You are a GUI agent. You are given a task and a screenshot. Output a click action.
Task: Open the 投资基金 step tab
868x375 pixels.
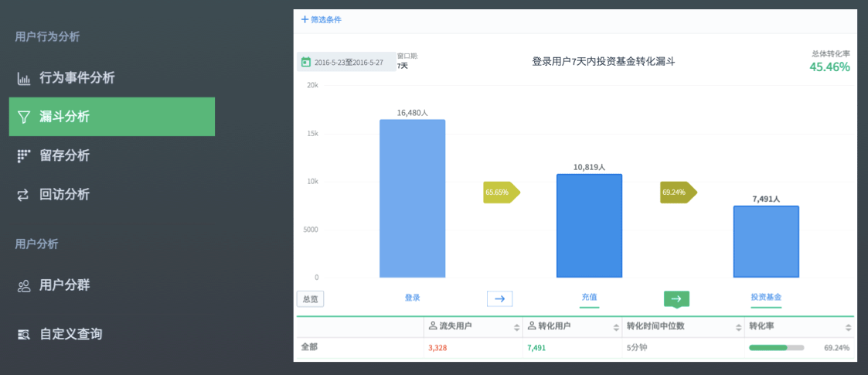pyautogui.click(x=766, y=298)
